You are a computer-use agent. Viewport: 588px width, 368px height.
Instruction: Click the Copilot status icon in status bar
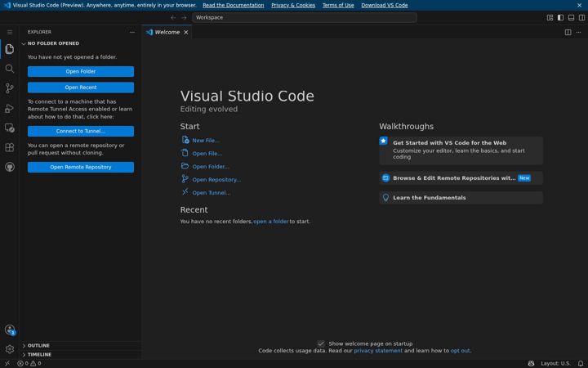531,363
